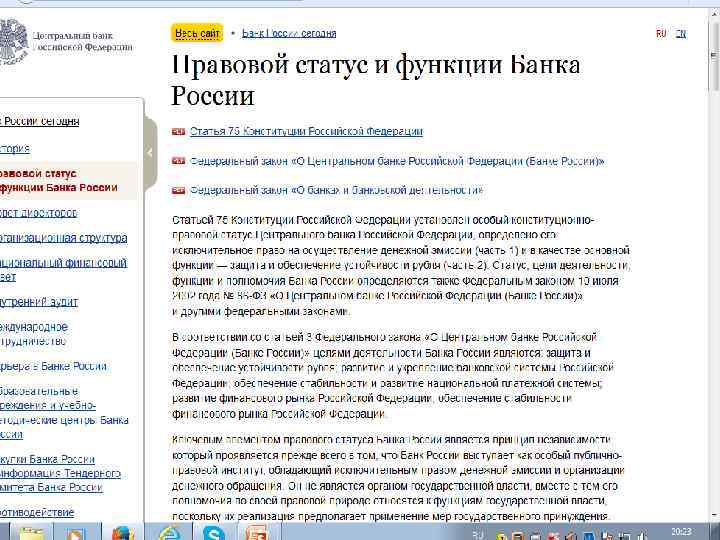Open the Внутренний аудит sidebar link
The image size is (720, 540).
pos(39,302)
